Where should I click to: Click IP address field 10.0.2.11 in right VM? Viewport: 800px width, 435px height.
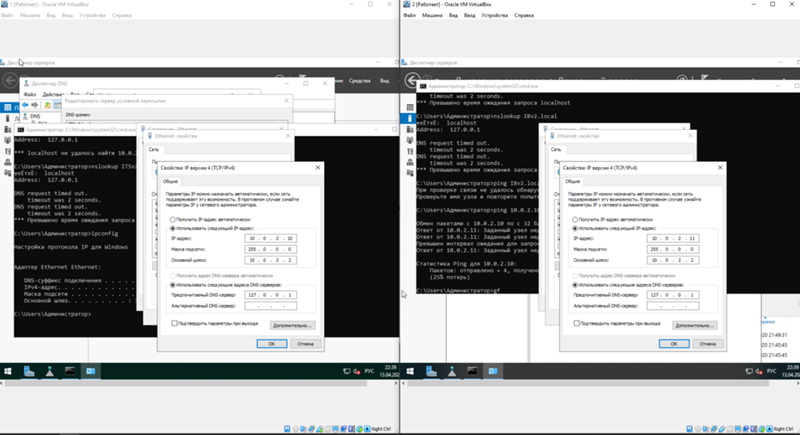pos(672,238)
